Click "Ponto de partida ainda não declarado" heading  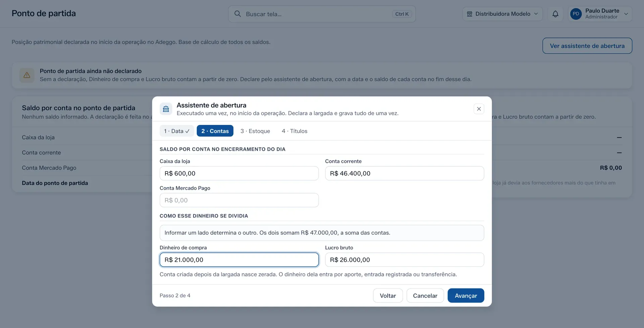tap(91, 71)
